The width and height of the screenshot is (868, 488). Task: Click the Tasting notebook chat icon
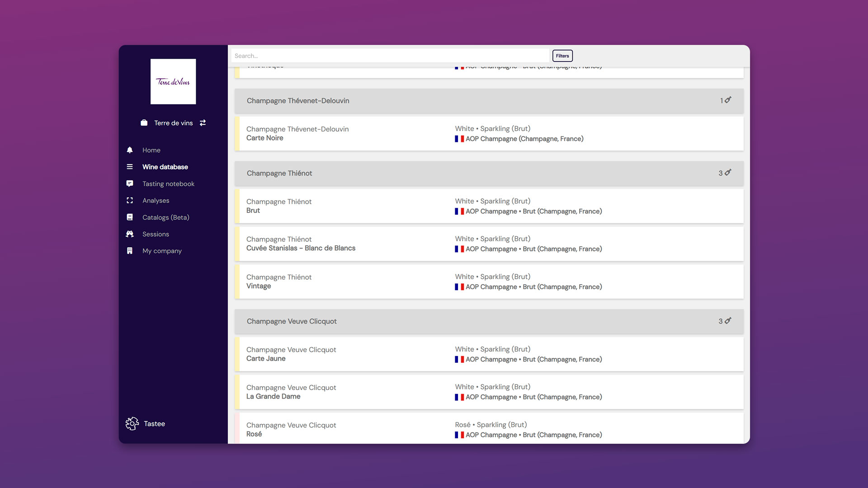coord(130,183)
